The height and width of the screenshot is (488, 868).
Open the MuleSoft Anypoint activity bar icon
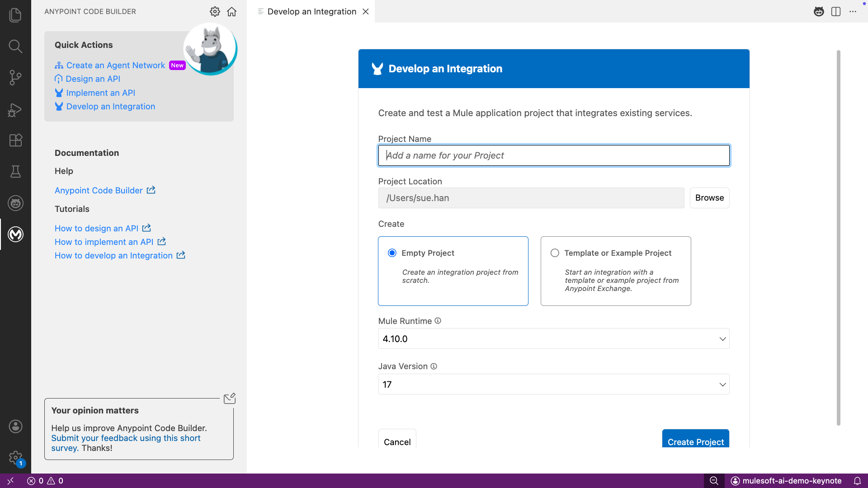(x=15, y=234)
